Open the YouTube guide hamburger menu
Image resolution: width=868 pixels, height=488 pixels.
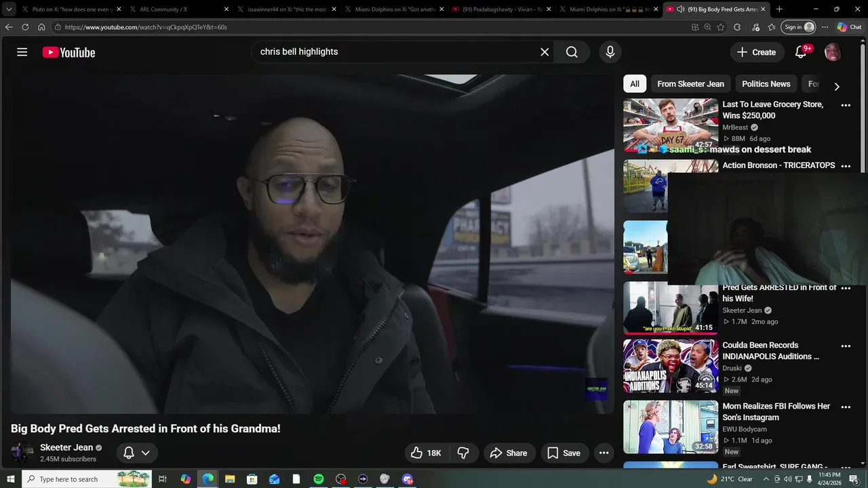[x=22, y=52]
